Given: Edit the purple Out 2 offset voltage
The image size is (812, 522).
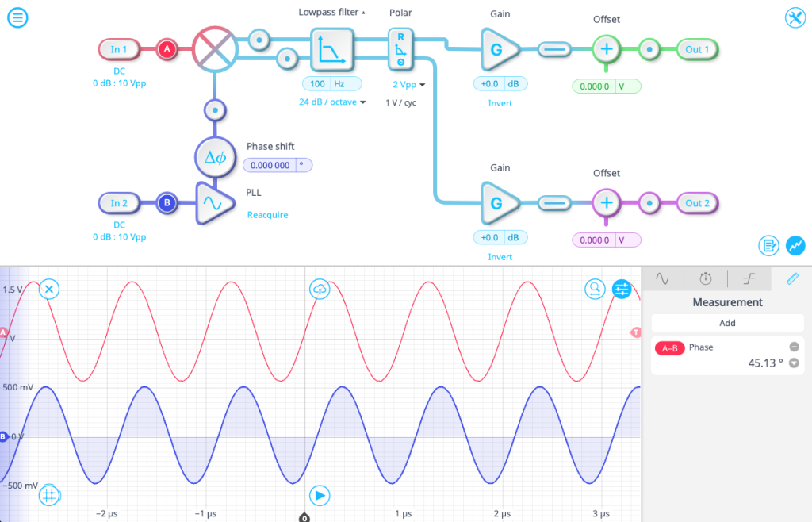Looking at the screenshot, I should point(607,240).
